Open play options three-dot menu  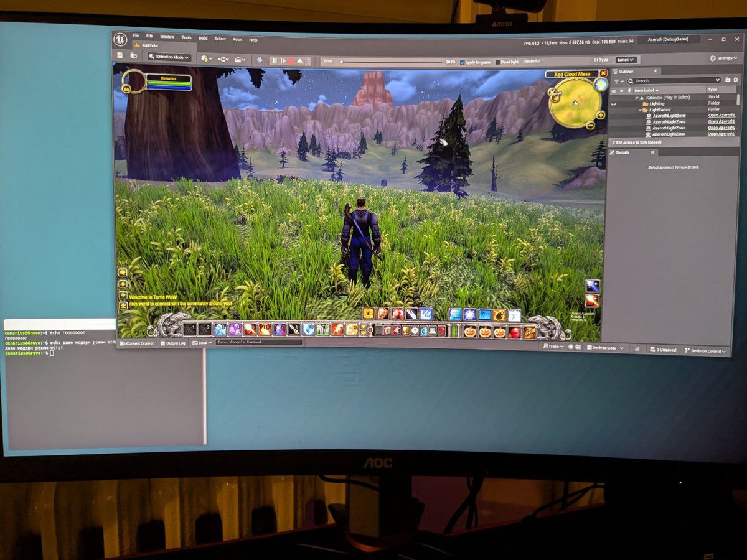tap(308, 61)
